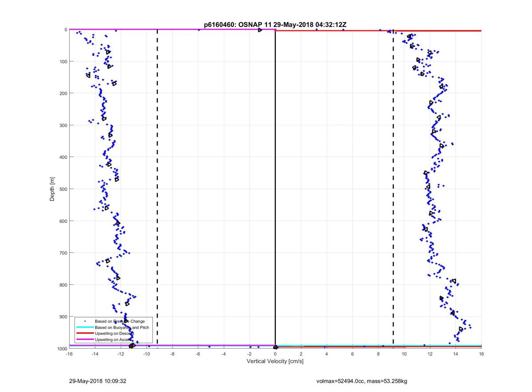532x392 pixels.
Task: Pick the magenta line sample in the legend
Action: click(85, 339)
